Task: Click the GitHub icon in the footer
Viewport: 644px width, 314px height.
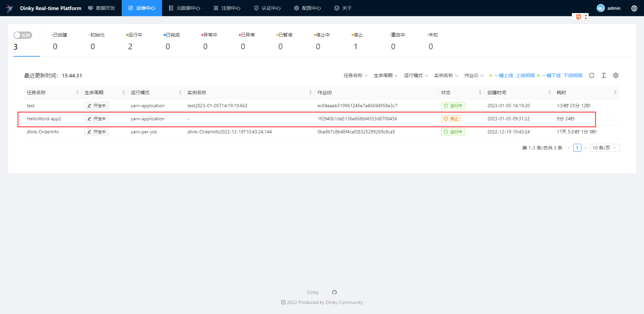Action: pyautogui.click(x=334, y=292)
